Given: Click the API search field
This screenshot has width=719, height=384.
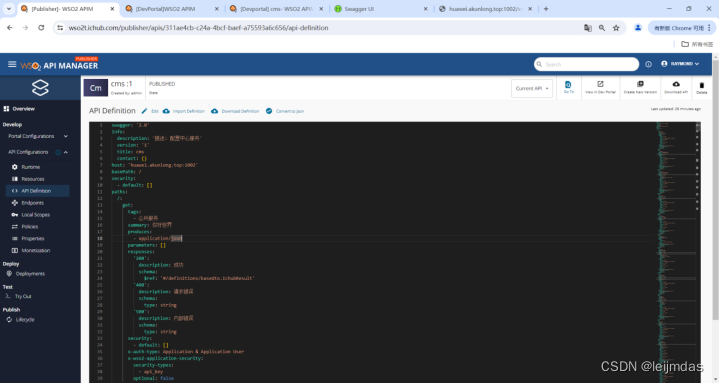Looking at the screenshot, I should [x=586, y=64].
